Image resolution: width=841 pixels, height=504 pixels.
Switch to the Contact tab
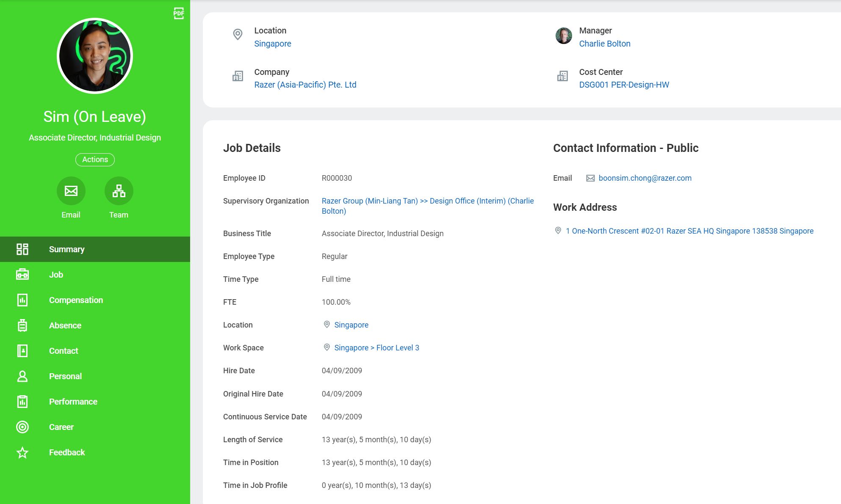pyautogui.click(x=95, y=351)
